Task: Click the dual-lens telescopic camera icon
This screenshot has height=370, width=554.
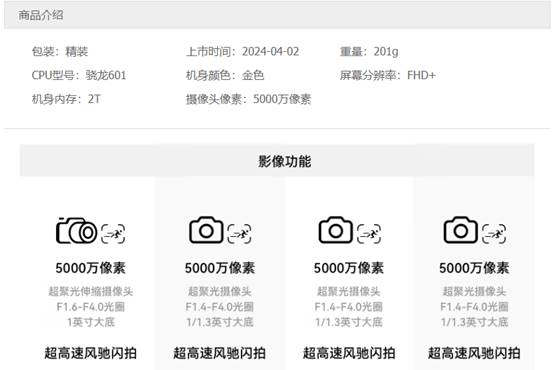Action: point(76,230)
